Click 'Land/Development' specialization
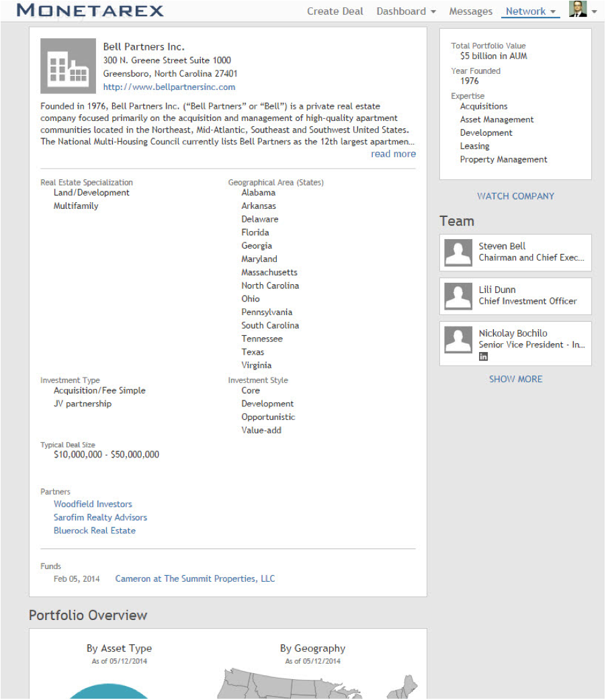606x700 pixels. point(91,193)
